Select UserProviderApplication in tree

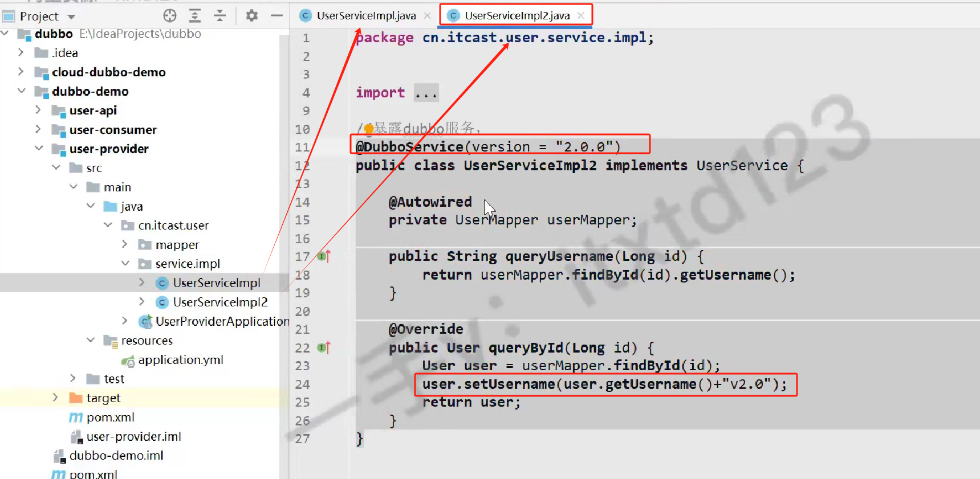(x=222, y=321)
